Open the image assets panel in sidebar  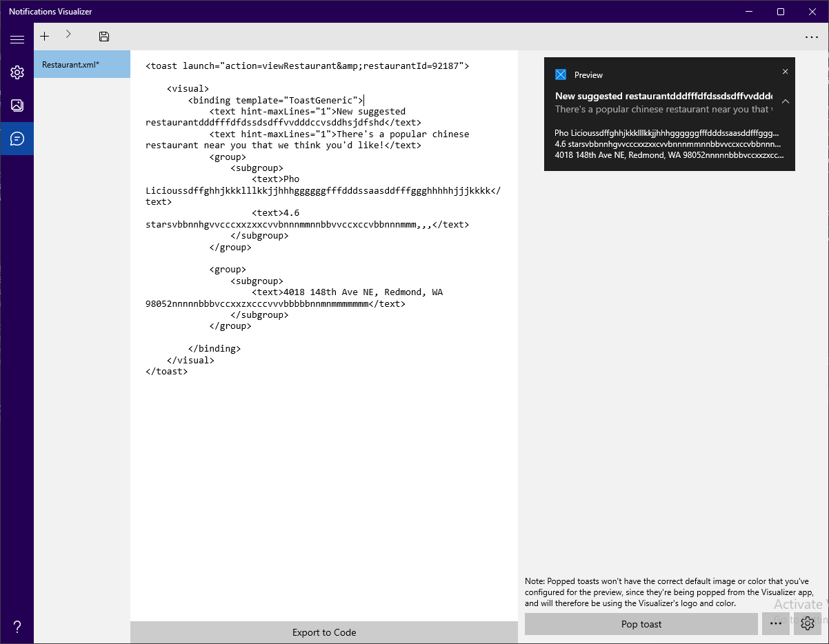(17, 105)
